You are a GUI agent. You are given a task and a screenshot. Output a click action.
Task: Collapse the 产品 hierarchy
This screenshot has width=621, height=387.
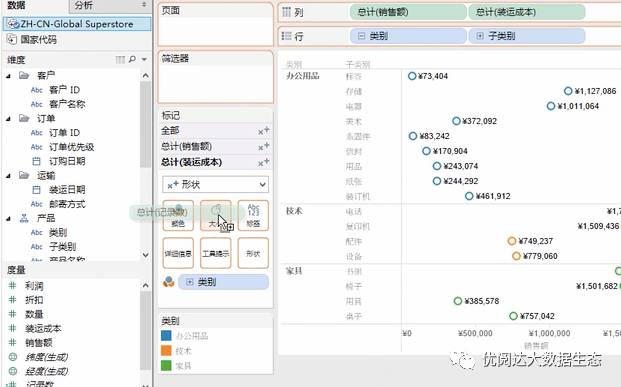tap(8, 218)
